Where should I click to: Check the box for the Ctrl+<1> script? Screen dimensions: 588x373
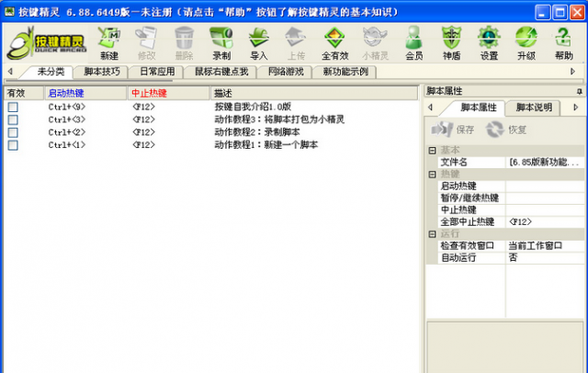(x=13, y=145)
